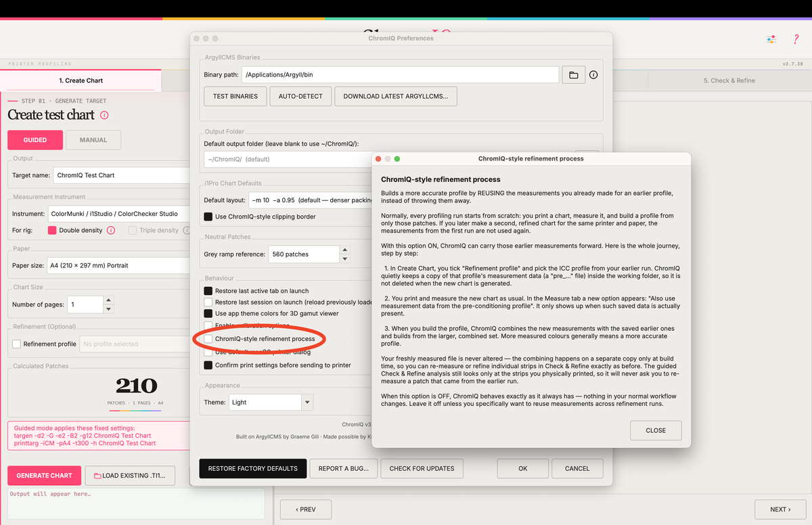Open the Default layout dropdown
Screen dimensions: 812x525
coord(311,200)
